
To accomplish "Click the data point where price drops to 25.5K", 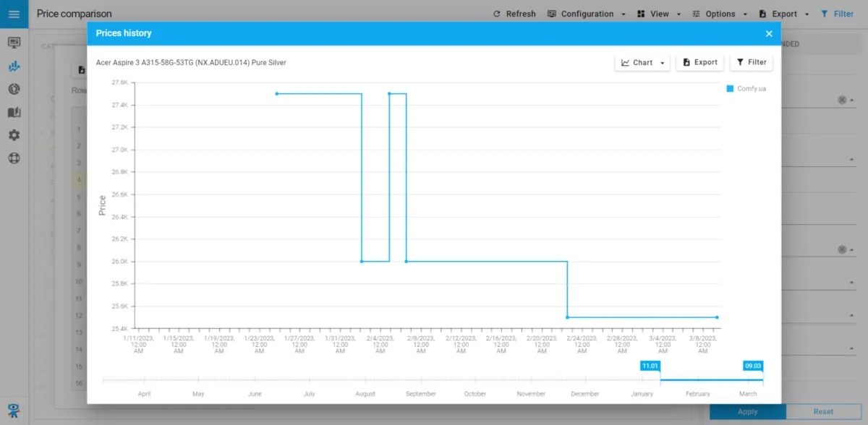I will point(567,317).
